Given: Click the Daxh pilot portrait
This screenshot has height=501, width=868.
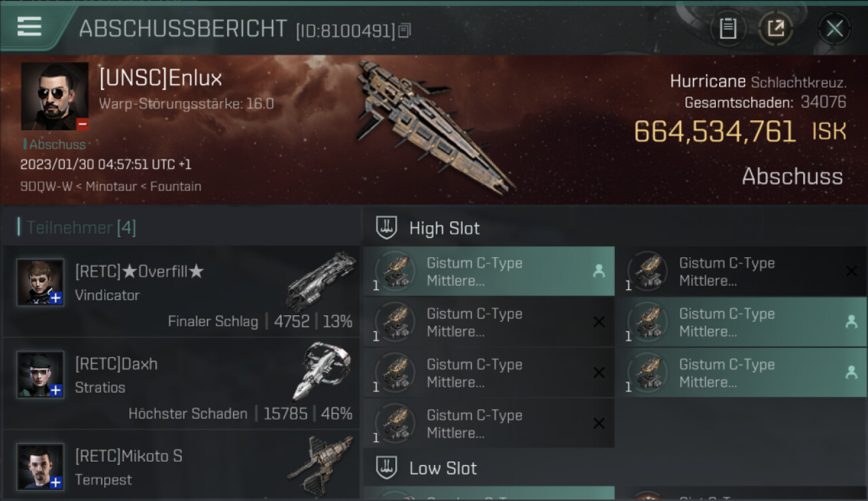Looking at the screenshot, I should pos(40,374).
